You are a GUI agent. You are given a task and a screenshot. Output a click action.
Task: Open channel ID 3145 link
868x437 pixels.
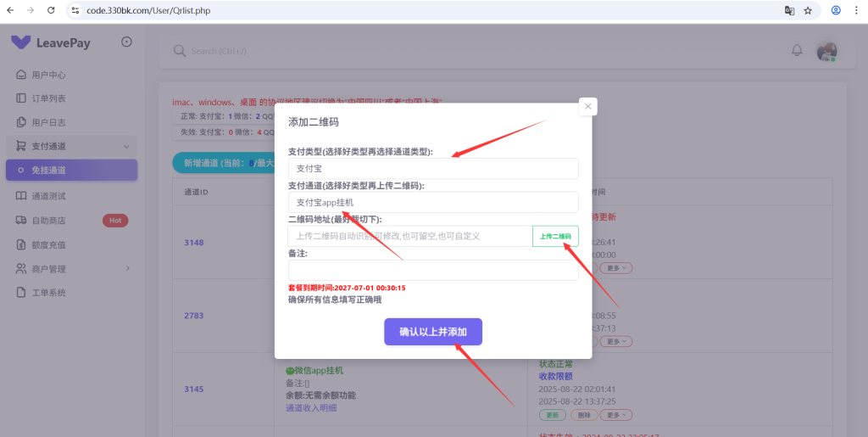pos(194,389)
